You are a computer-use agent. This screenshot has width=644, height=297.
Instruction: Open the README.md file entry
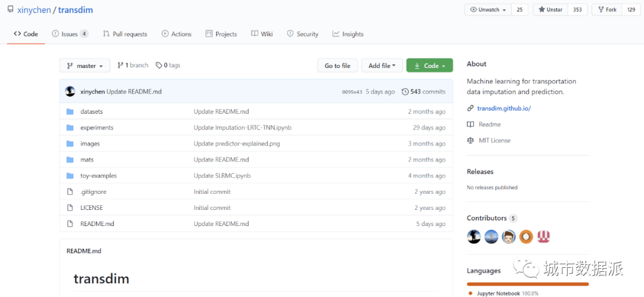97,224
